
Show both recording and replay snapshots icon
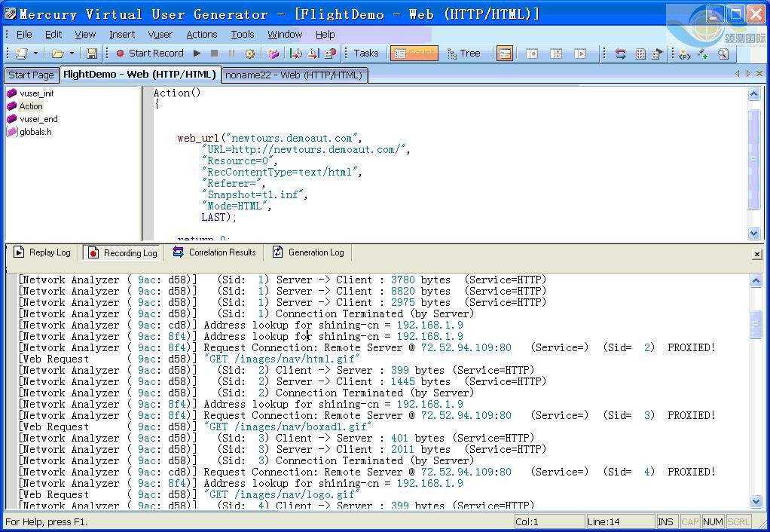click(x=556, y=54)
